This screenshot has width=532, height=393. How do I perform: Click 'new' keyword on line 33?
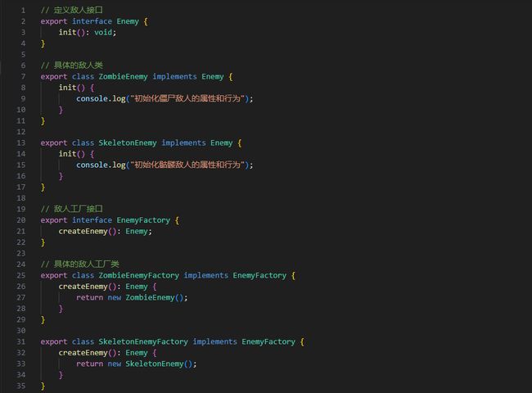(x=115, y=364)
